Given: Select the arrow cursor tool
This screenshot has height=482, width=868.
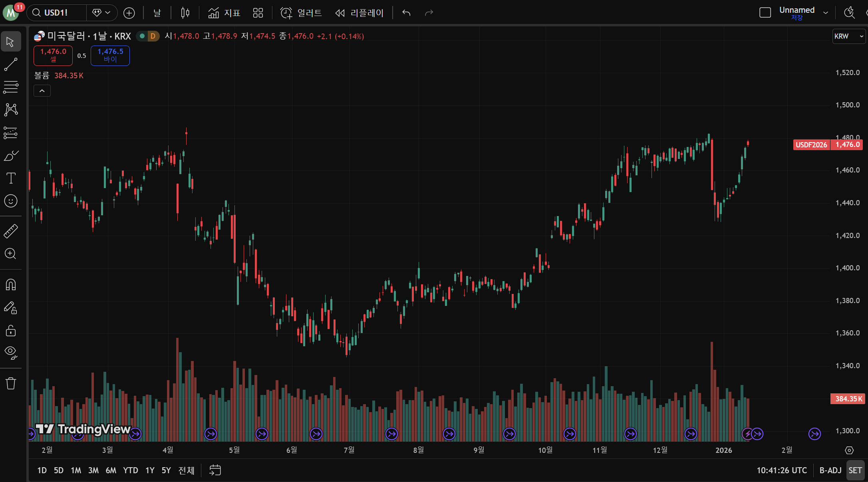Looking at the screenshot, I should 11,42.
